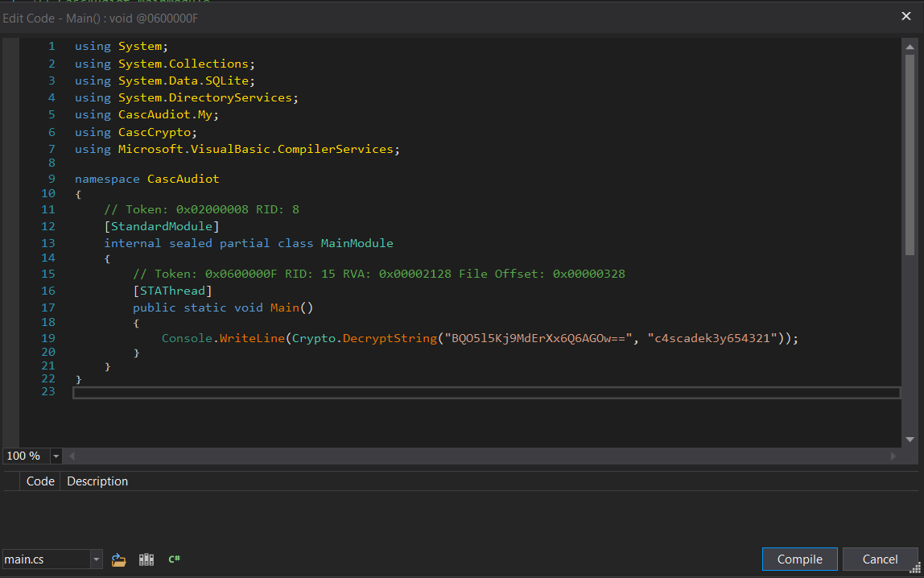
Task: Expand the 100 % zoom dropdown
Action: point(56,456)
